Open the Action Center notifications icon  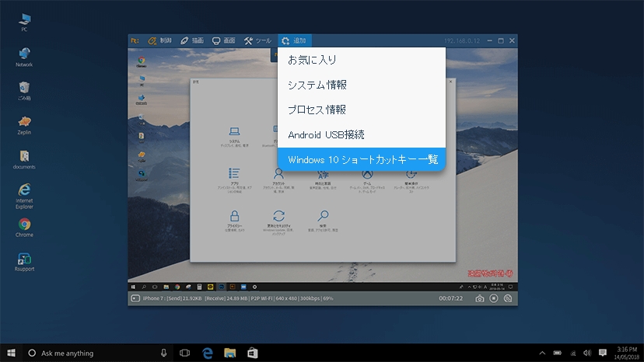[x=603, y=353]
